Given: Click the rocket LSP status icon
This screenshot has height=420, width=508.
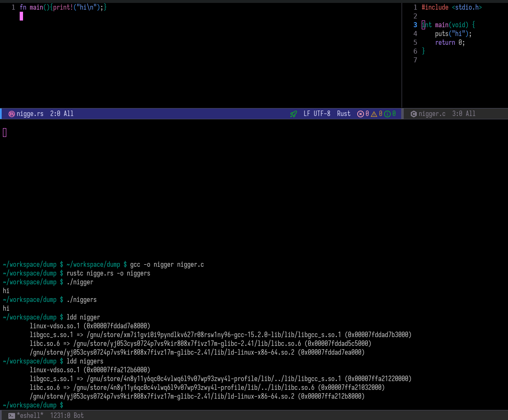Looking at the screenshot, I should (x=294, y=114).
